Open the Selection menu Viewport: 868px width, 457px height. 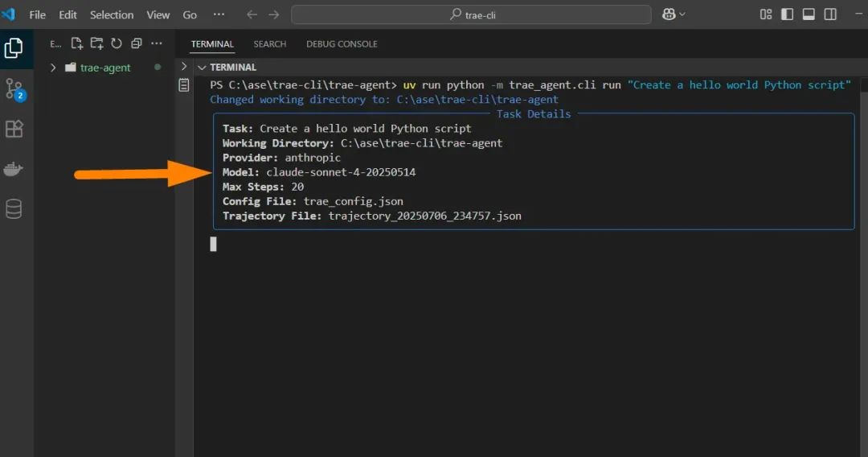coord(112,14)
